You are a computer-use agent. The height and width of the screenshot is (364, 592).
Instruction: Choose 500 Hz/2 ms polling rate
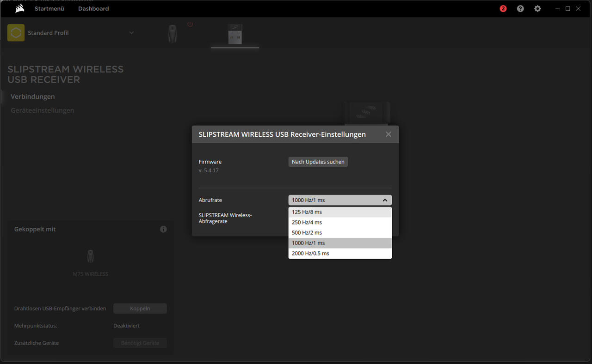click(x=340, y=232)
